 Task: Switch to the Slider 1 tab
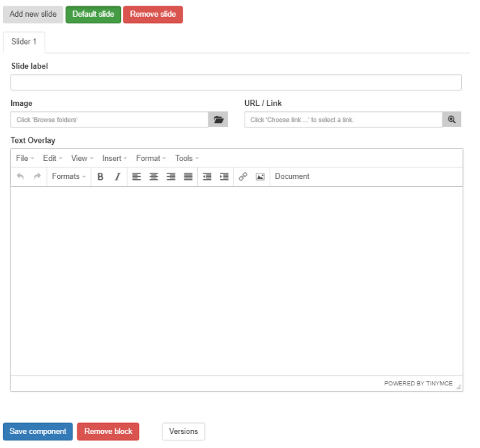tap(24, 42)
